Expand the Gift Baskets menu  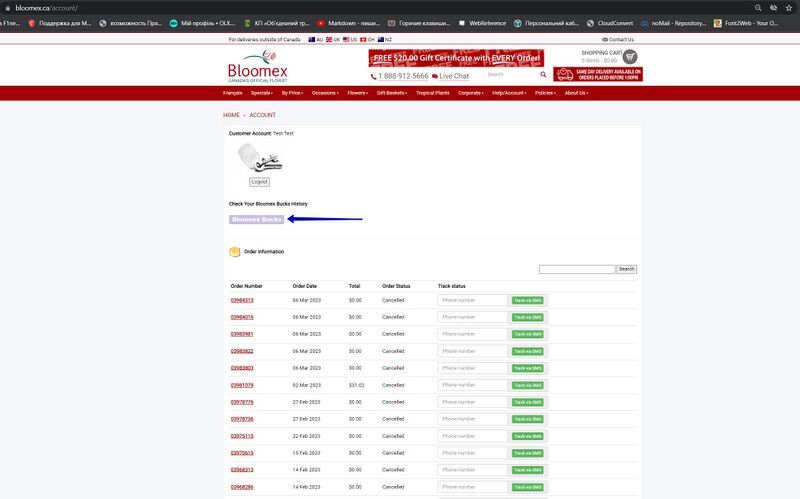point(392,93)
